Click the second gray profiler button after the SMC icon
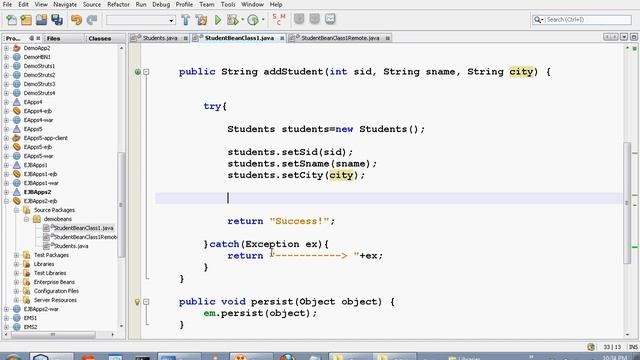The width and height of the screenshot is (640, 360). (315, 19)
